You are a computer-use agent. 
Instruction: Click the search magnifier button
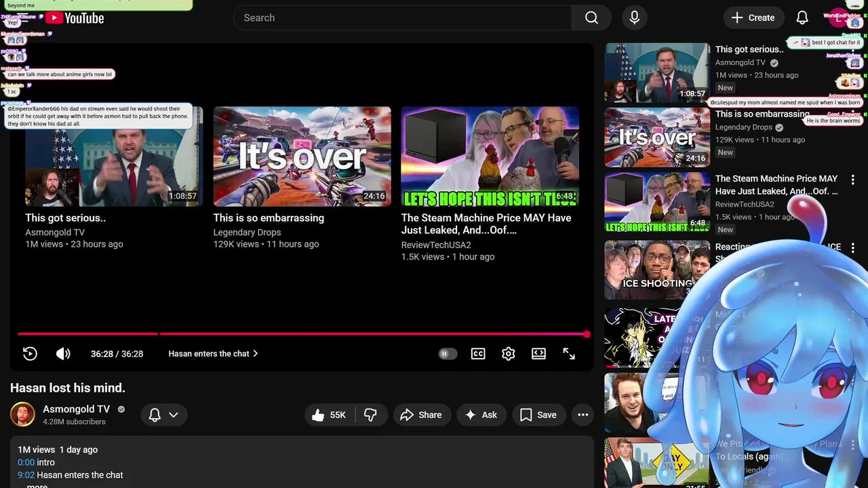point(591,18)
